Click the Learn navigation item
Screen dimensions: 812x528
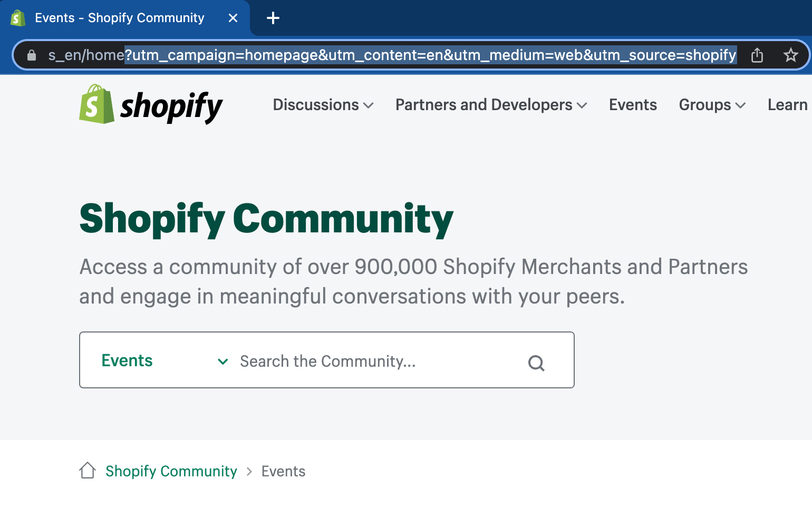787,105
